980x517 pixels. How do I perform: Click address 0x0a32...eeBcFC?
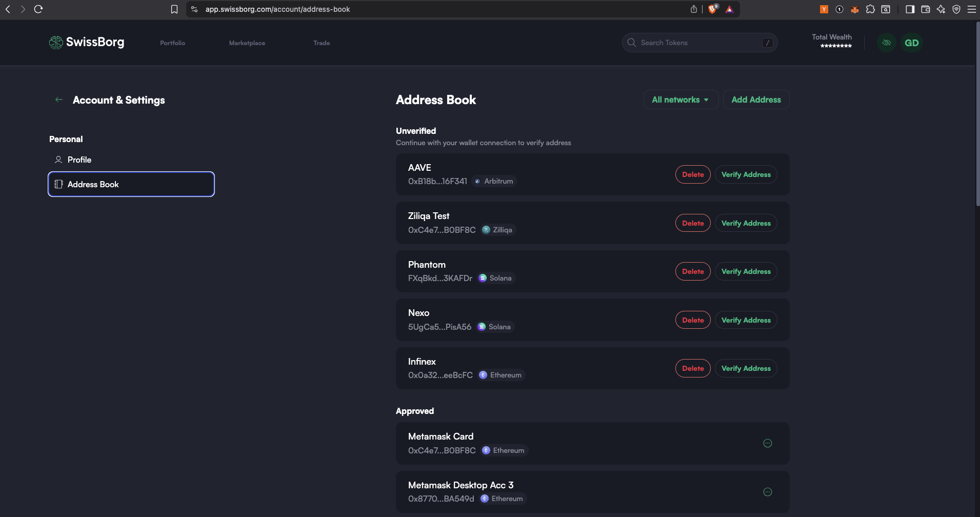(441, 375)
